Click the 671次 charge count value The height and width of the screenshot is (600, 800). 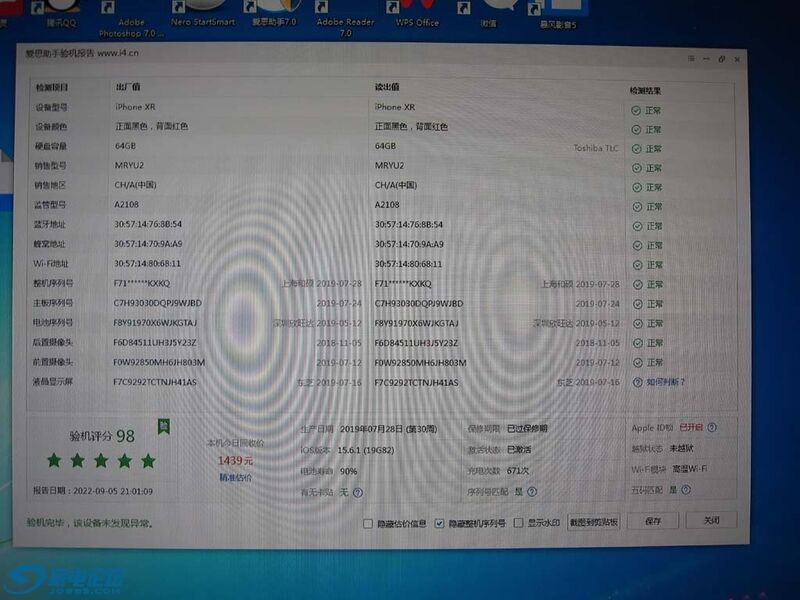click(x=518, y=470)
